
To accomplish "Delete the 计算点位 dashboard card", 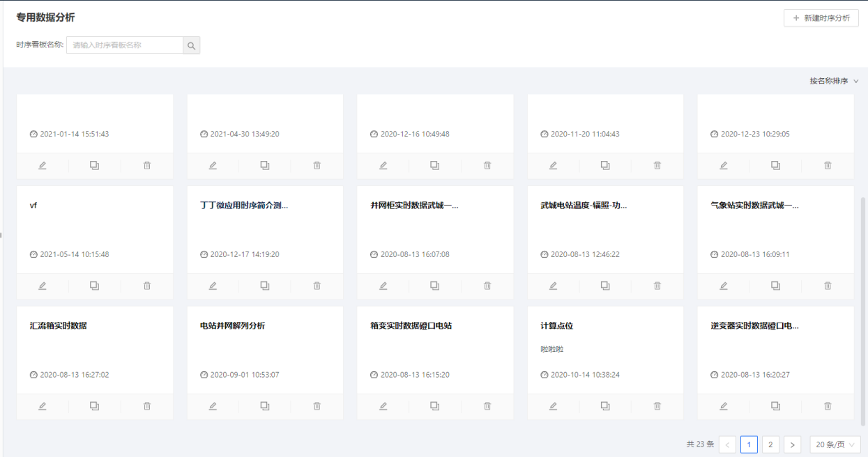I will coord(657,406).
